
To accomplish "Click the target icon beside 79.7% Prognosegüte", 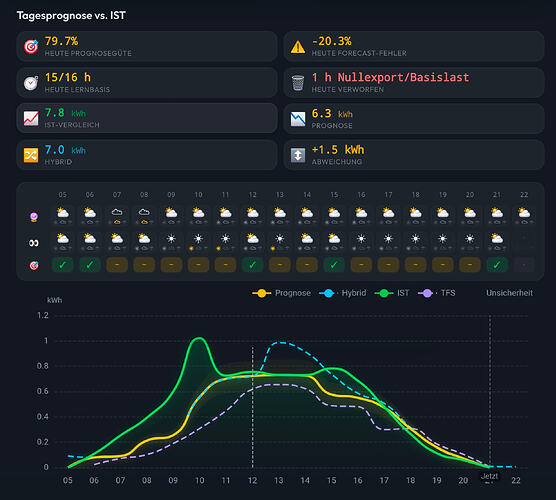I will (31, 46).
